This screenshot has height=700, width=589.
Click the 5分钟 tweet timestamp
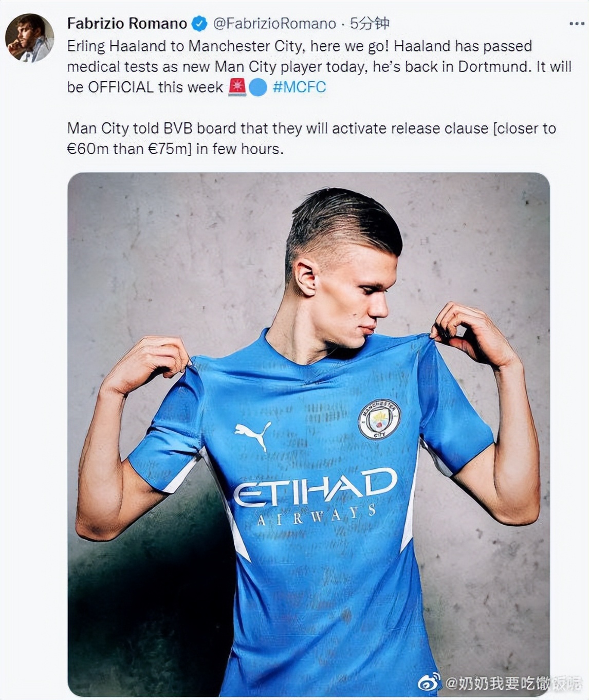coord(370,24)
